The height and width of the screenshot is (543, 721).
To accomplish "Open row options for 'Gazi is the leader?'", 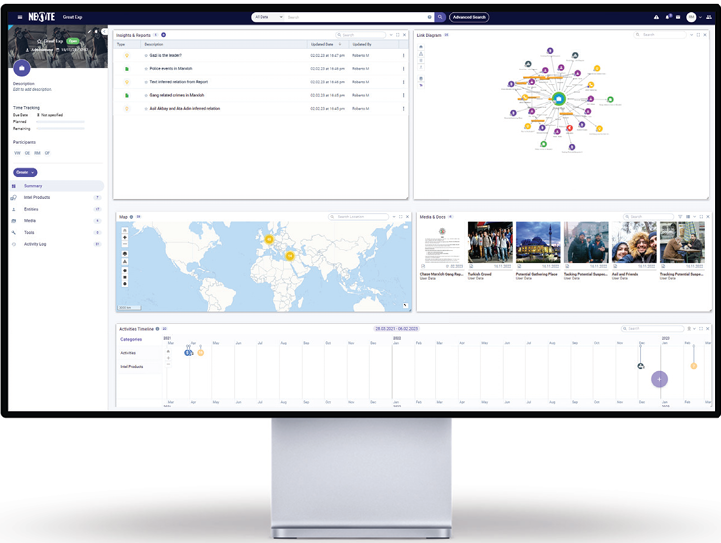I will click(x=403, y=55).
